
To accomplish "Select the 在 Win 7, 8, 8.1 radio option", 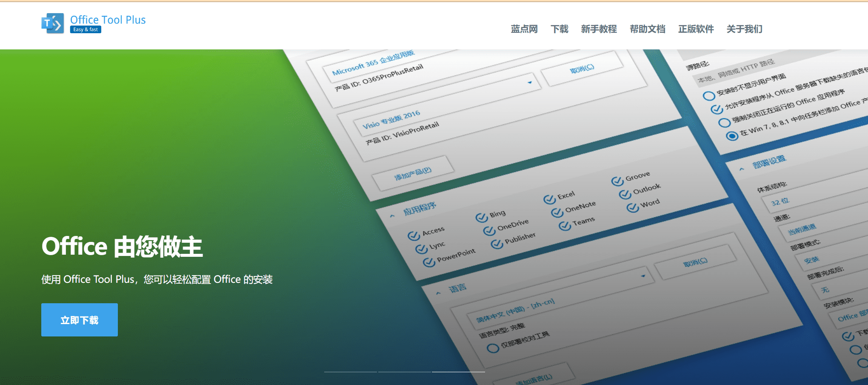I will (732, 136).
